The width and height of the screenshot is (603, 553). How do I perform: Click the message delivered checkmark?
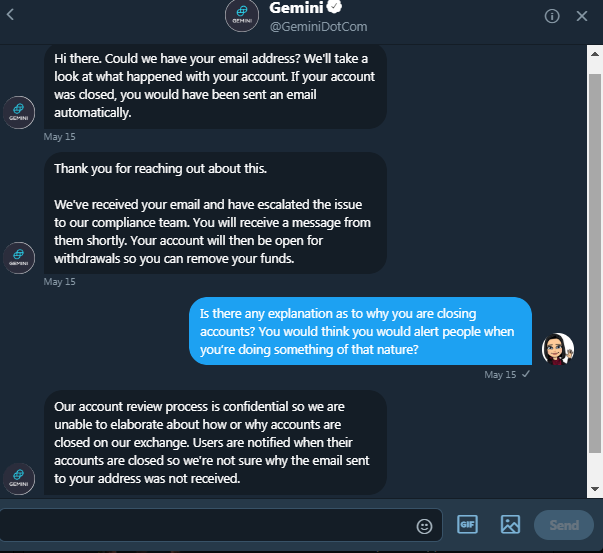[526, 374]
